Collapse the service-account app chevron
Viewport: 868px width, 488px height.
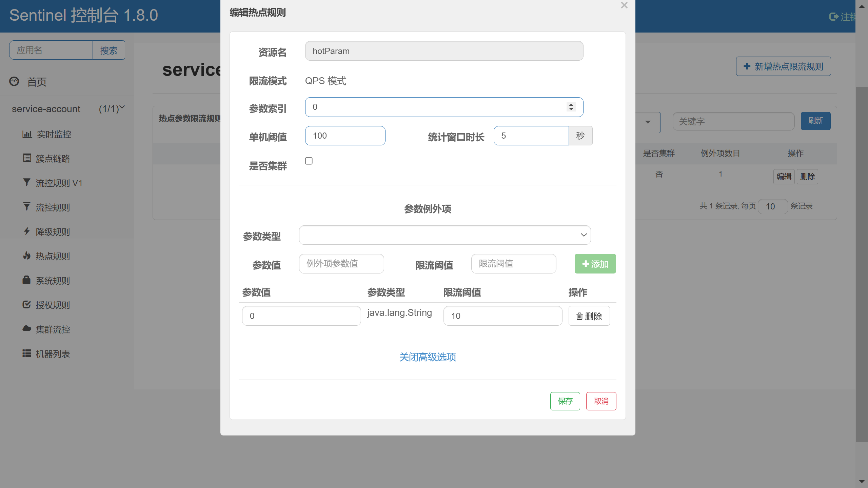point(122,107)
